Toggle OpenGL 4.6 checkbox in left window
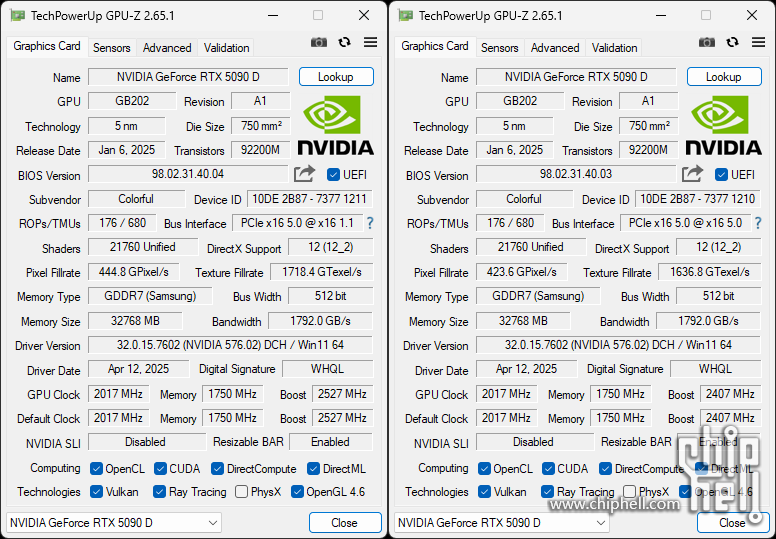This screenshot has width=776, height=539. [x=297, y=491]
